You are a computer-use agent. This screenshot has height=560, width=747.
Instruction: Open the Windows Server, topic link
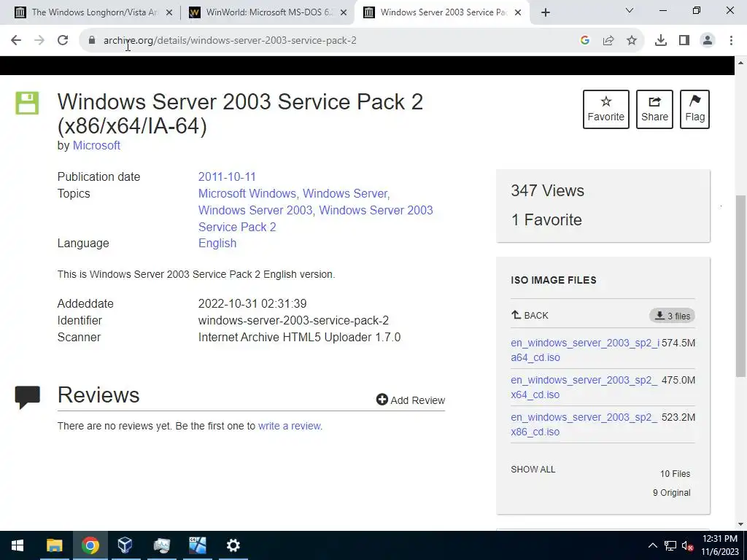click(347, 194)
